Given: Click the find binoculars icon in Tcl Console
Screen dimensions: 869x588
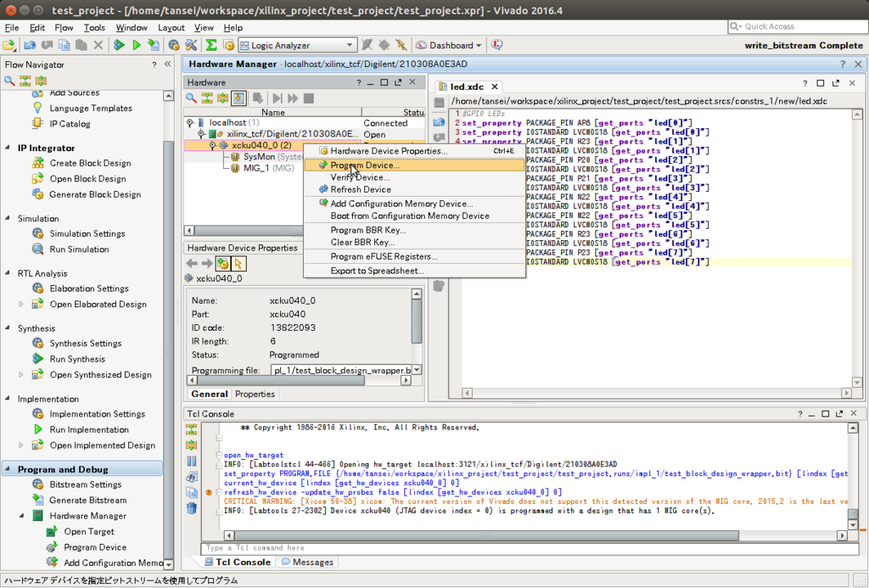Looking at the screenshot, I should tap(192, 477).
